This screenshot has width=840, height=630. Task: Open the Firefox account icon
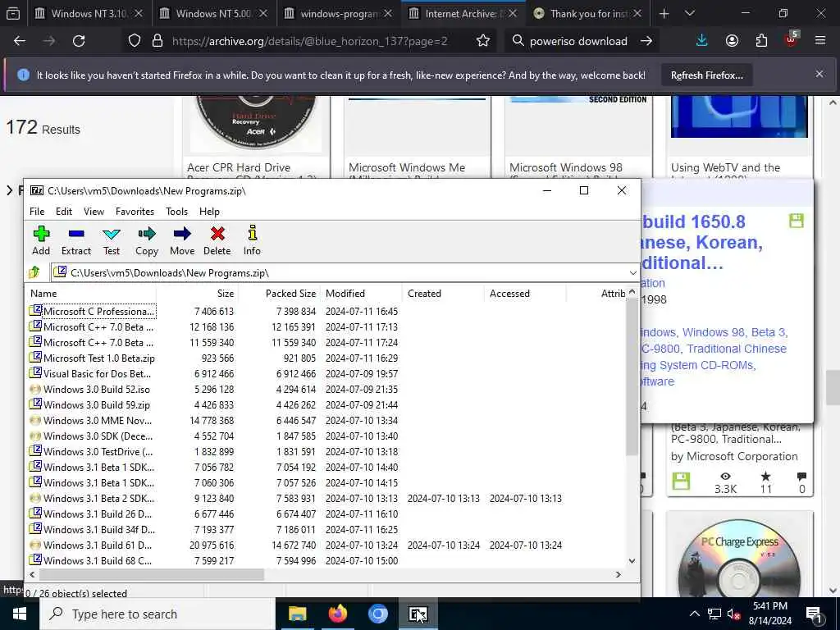(732, 41)
